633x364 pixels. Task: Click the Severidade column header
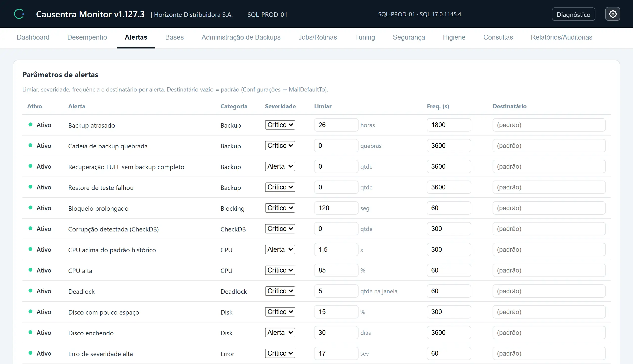(x=280, y=106)
